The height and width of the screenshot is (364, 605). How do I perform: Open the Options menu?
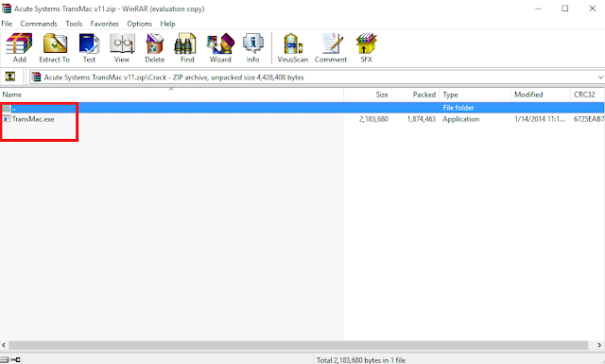pos(139,24)
